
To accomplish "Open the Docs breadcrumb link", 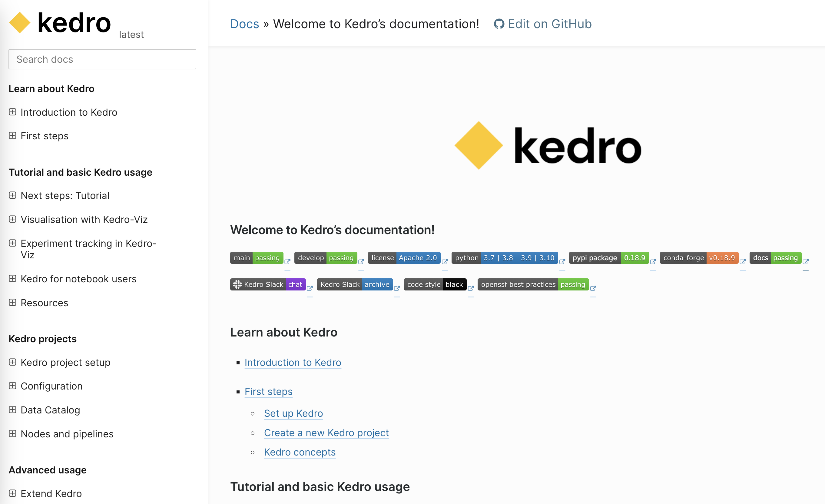I will (244, 24).
